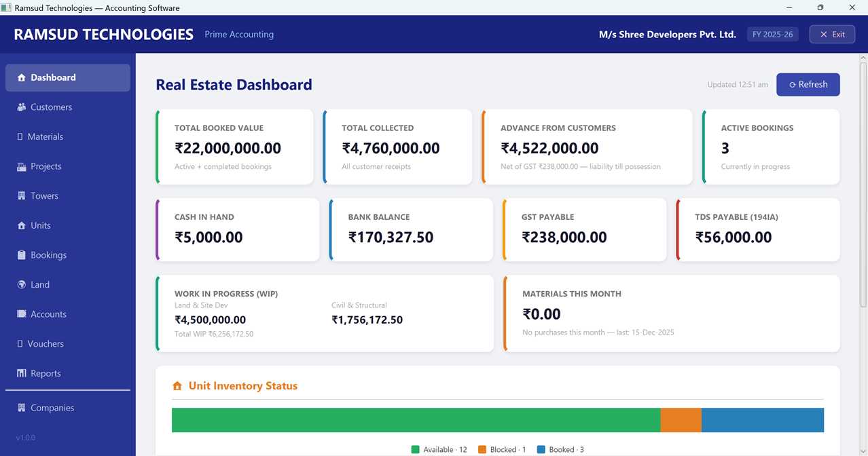868x456 pixels.
Task: Click the RAMSUD TECHNOLOGIES header title
Action: pyautogui.click(x=104, y=35)
